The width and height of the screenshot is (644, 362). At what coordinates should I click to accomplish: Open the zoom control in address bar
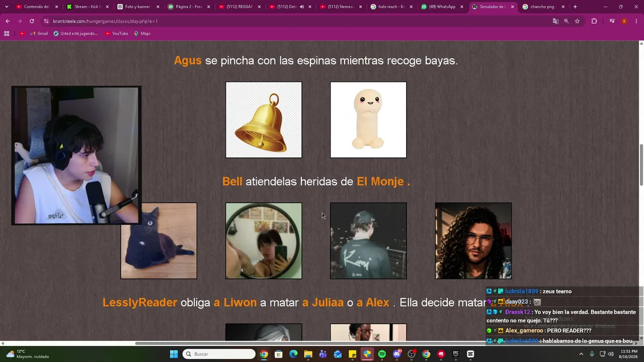click(566, 21)
